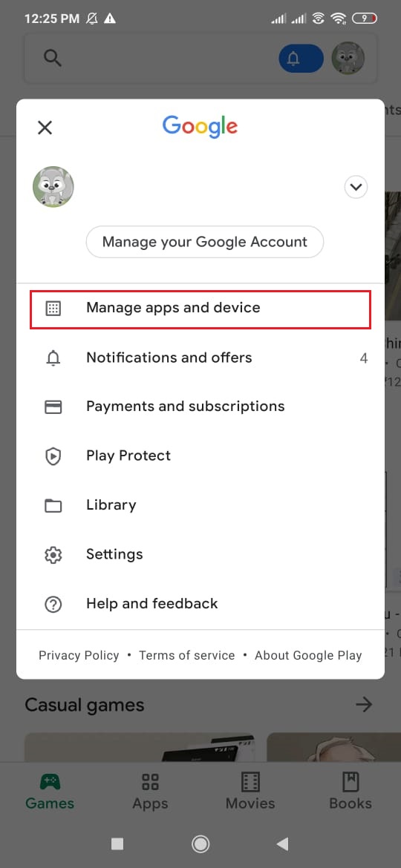Image resolution: width=401 pixels, height=868 pixels.
Task: Open Manage your Google Account
Action: click(x=204, y=242)
